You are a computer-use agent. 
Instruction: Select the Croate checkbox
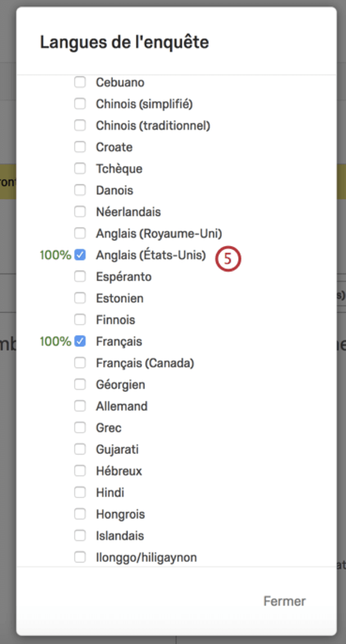pyautogui.click(x=80, y=147)
